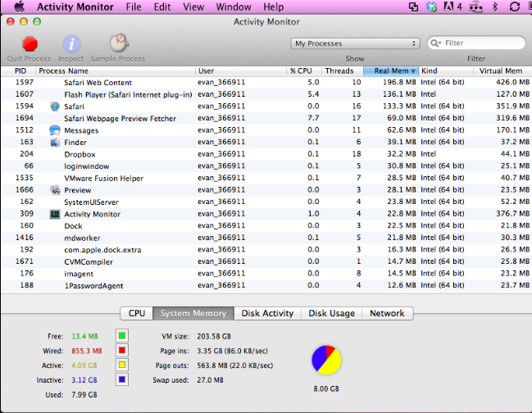Open the Edit menu
532x413 pixels.
point(162,7)
